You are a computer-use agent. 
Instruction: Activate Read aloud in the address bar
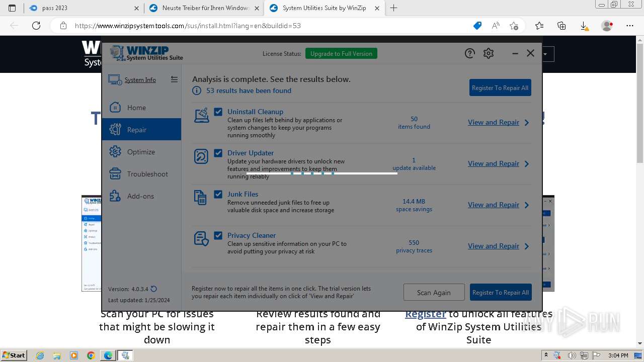pyautogui.click(x=496, y=26)
